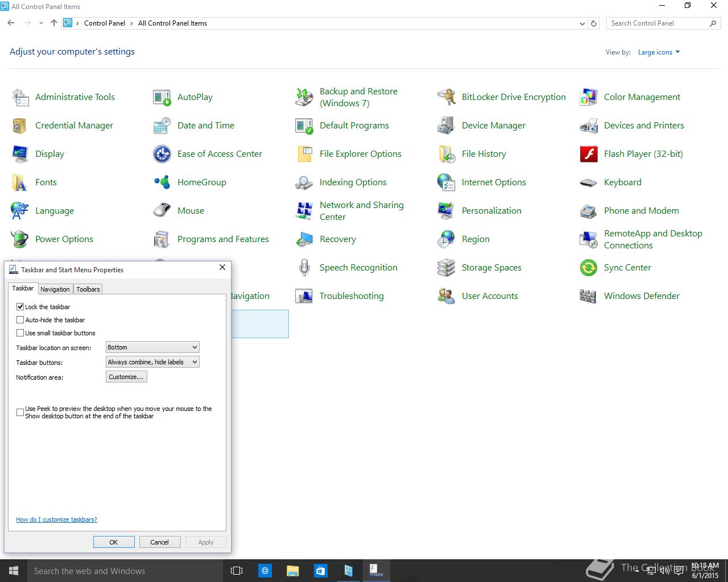The width and height of the screenshot is (728, 582).
Task: Open the recent locations dropdown arrow
Action: click(41, 23)
